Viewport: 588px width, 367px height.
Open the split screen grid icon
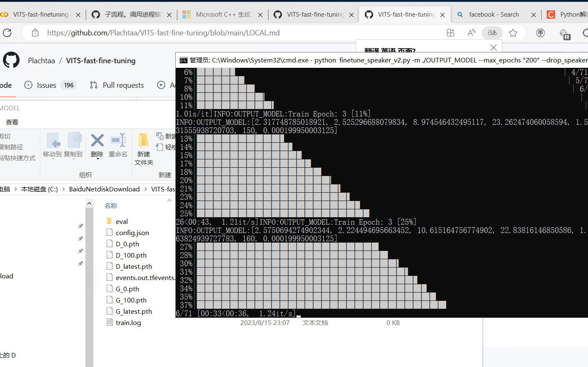[x=451, y=33]
